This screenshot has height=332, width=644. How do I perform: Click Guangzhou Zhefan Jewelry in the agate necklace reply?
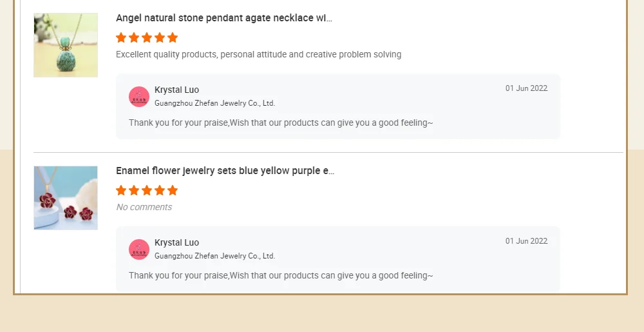[214, 103]
